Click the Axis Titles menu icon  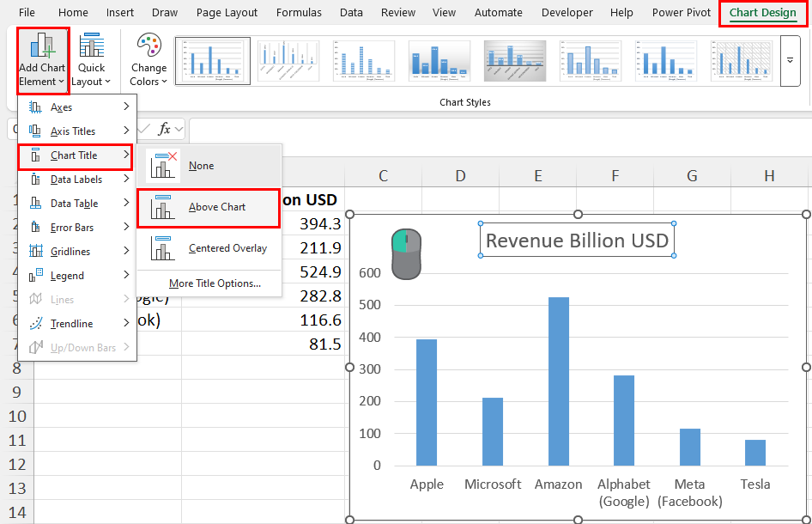(x=35, y=131)
